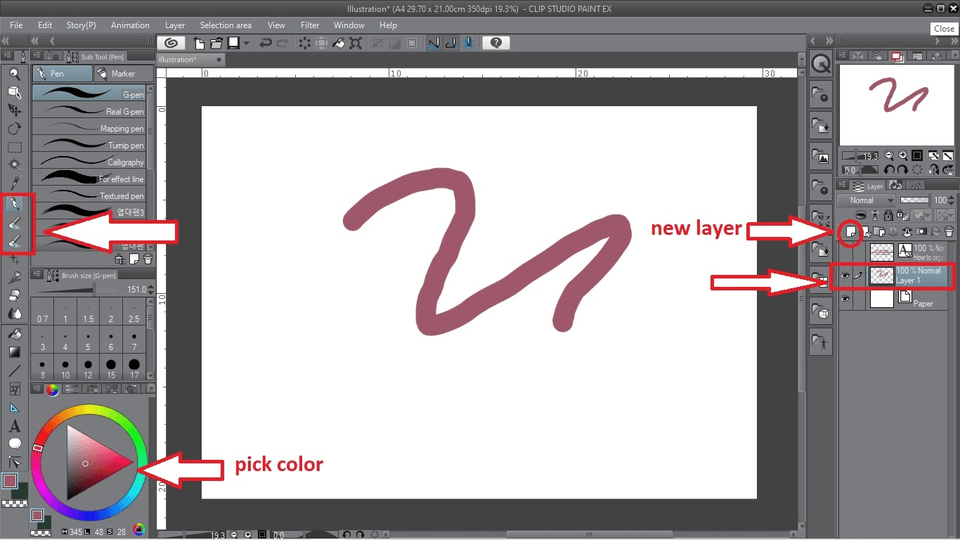Screen dimensions: 960x540
Task: Hide Layer 1 with eye icon
Action: pos(845,276)
